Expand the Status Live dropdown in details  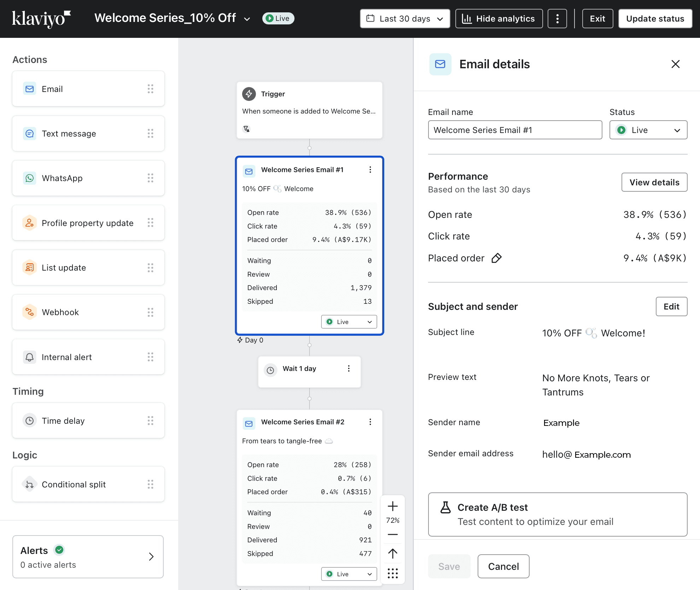tap(648, 130)
